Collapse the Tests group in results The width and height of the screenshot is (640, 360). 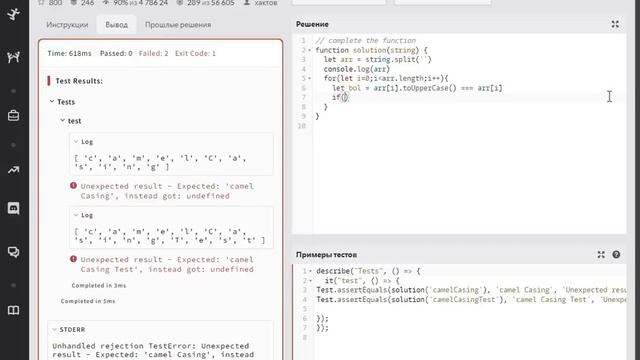point(52,101)
